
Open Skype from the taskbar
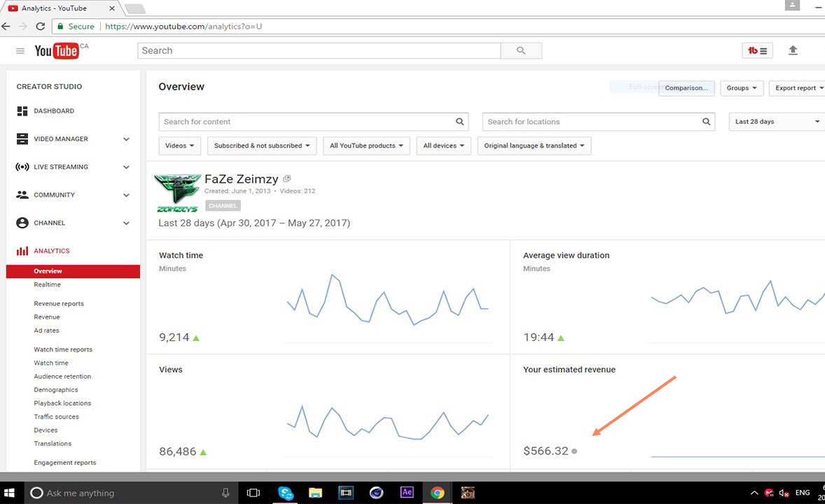[285, 493]
